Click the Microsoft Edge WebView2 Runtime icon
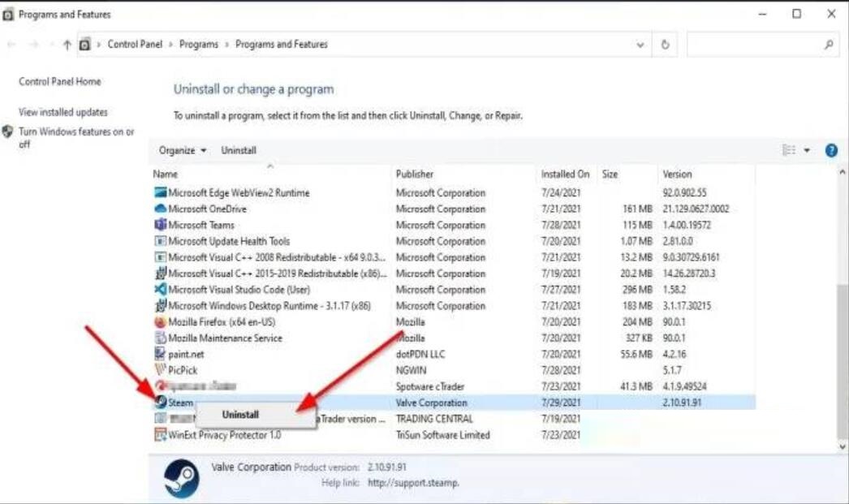This screenshot has width=849, height=504. tap(160, 192)
